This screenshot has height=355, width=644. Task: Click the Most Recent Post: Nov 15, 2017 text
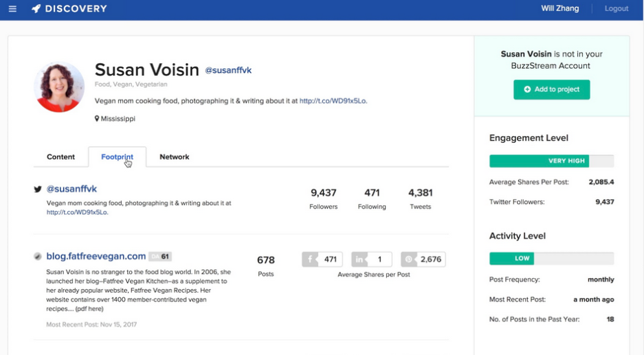pyautogui.click(x=91, y=325)
